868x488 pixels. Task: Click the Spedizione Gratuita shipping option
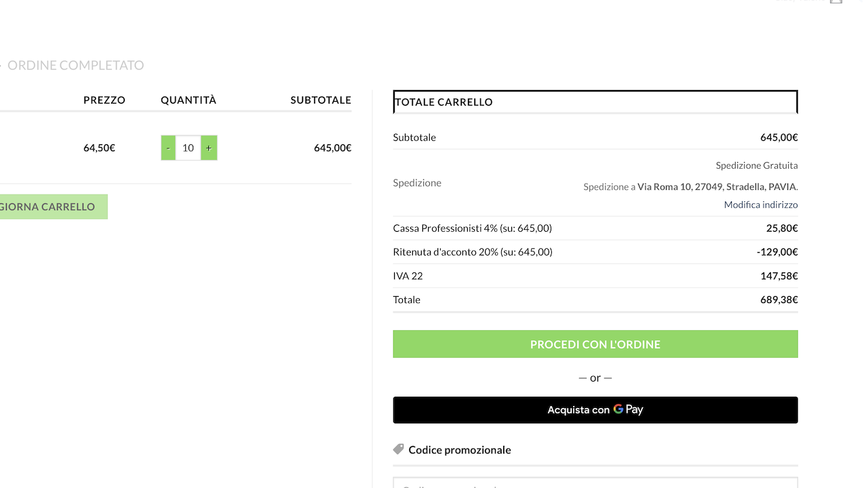[x=756, y=165]
